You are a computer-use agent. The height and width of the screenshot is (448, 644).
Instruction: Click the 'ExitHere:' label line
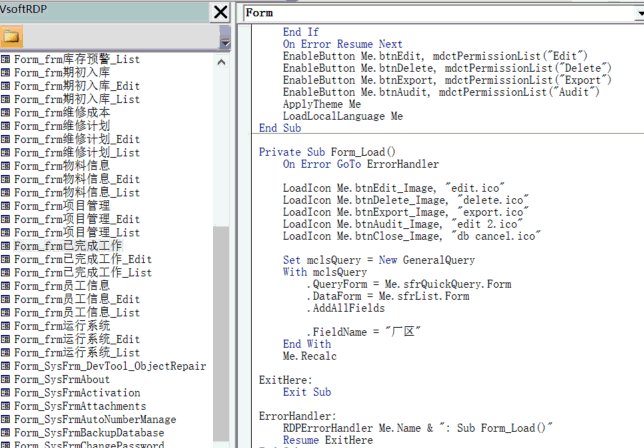pyautogui.click(x=285, y=380)
